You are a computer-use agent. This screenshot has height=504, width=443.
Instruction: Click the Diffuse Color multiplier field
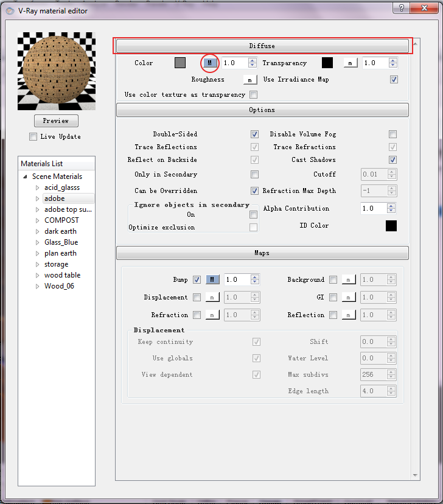(x=235, y=63)
